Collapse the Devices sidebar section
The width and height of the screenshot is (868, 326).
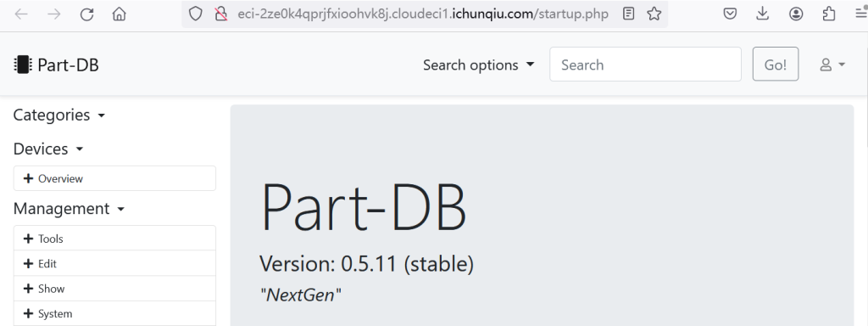pyautogui.click(x=48, y=149)
